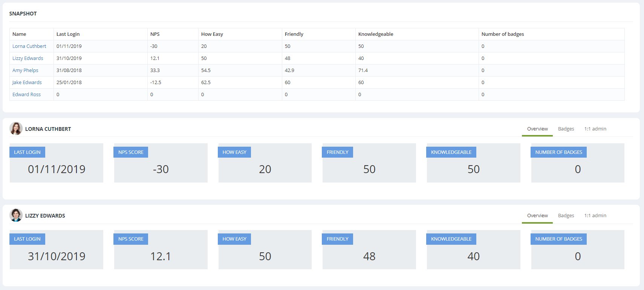
Task: Click the Number of badges column header
Action: click(552, 34)
